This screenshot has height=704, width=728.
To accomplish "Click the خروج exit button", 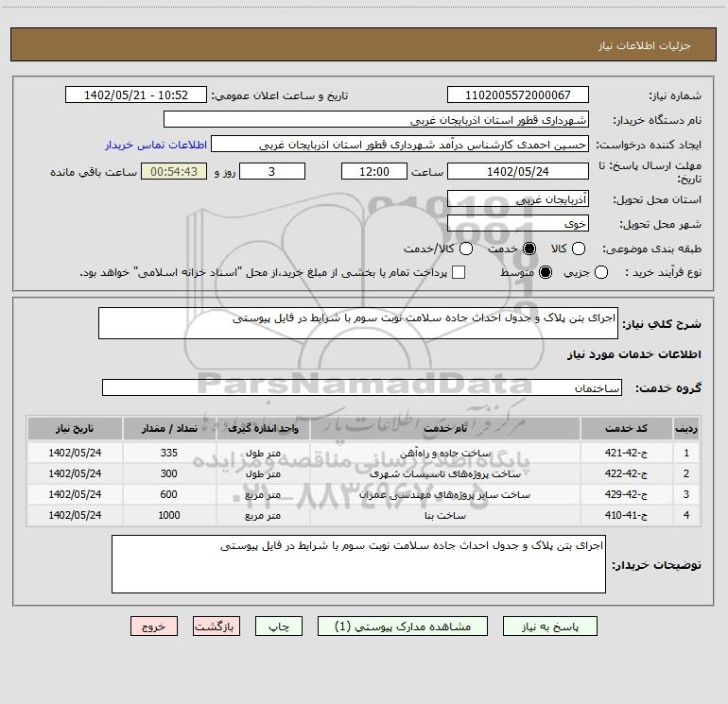I will pyautogui.click(x=154, y=627).
